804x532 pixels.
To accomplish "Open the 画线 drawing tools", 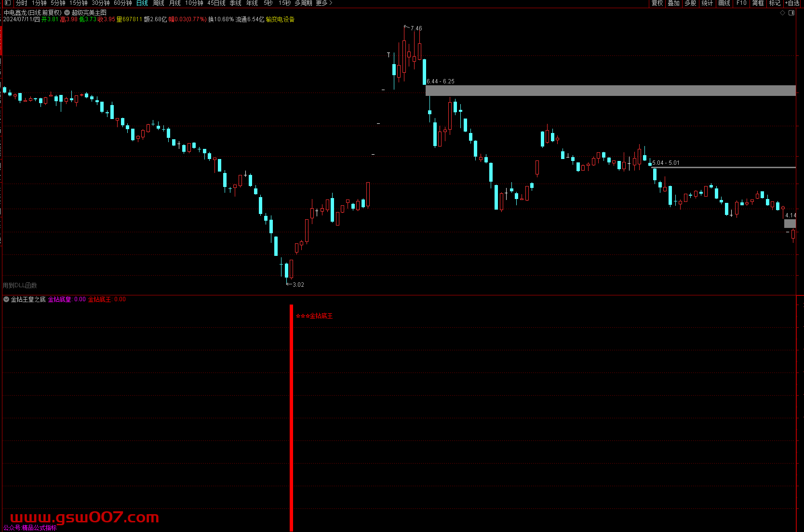I will (x=724, y=3).
